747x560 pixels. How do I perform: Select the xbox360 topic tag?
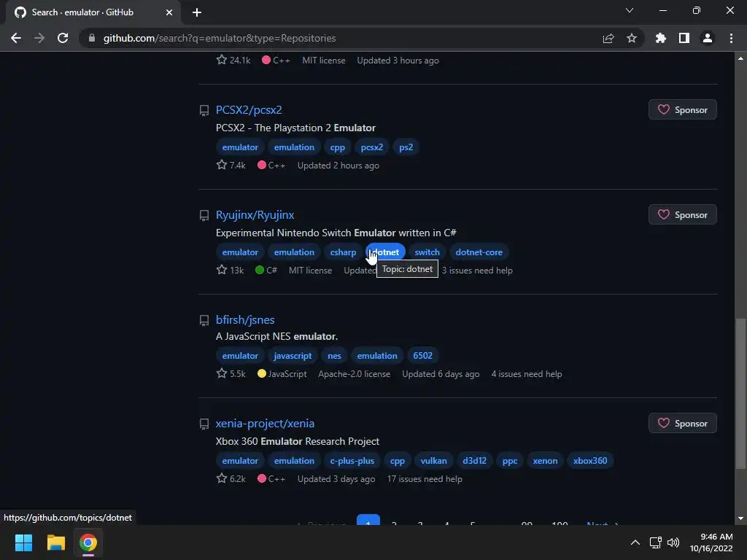(589, 461)
